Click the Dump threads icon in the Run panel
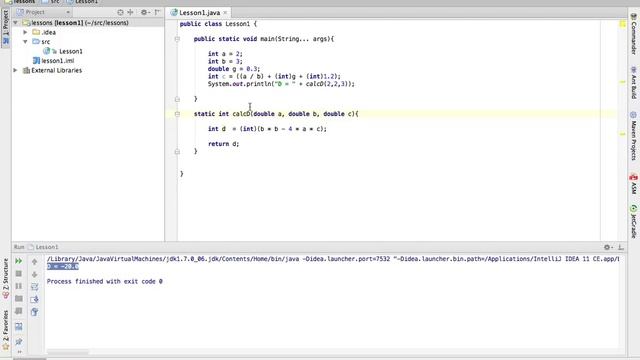 coord(18,299)
